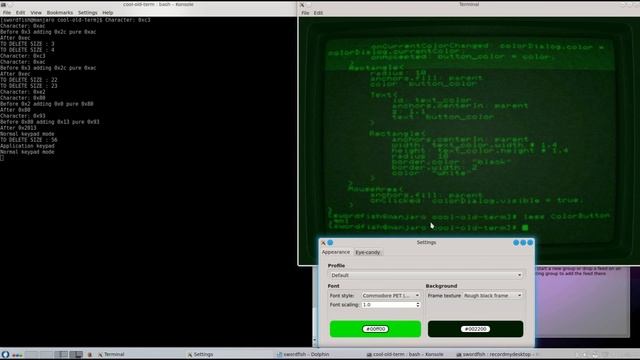This screenshot has width=640, height=360.
Task: Click the 'Normal keypad mode' last line in Konsole
Action: (x=27, y=152)
